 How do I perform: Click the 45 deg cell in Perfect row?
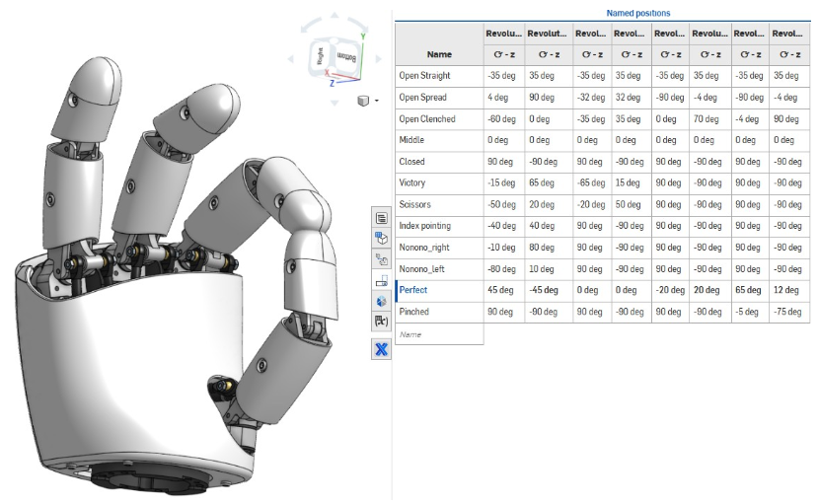[x=504, y=290]
